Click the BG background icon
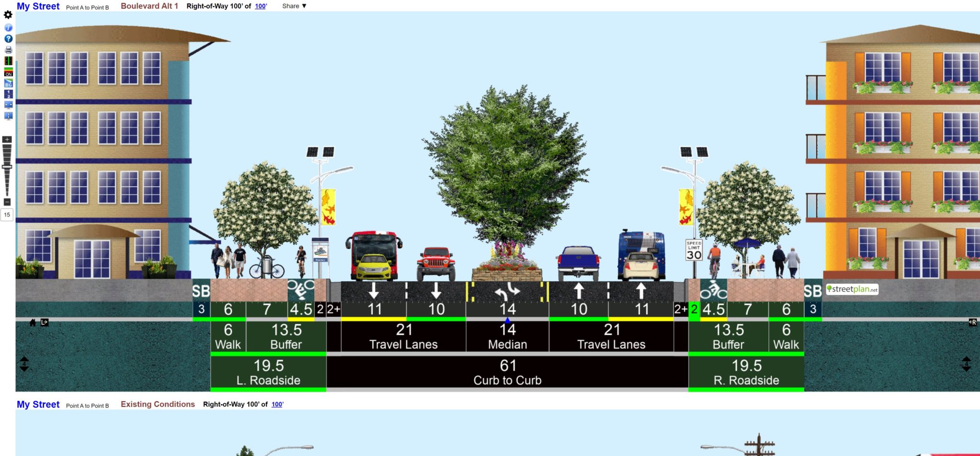Screen dimensions: 980x456 coord(8,84)
